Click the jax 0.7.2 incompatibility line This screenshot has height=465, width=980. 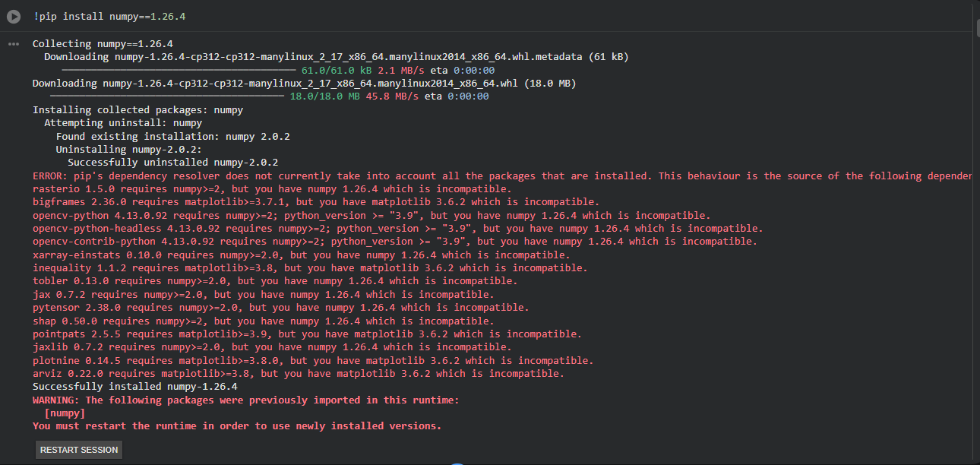point(263,295)
